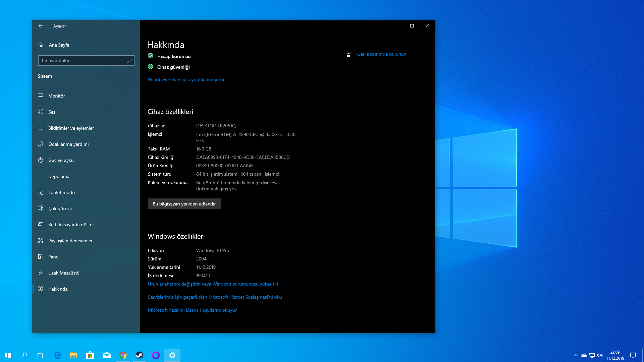644x362 pixels.
Task: Maximize the Ayarlar window
Action: click(412, 26)
